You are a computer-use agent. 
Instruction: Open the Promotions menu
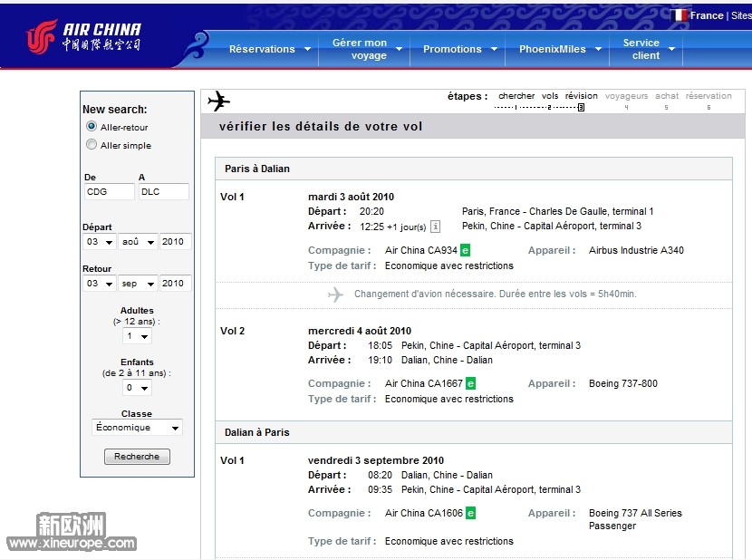pyautogui.click(x=458, y=49)
